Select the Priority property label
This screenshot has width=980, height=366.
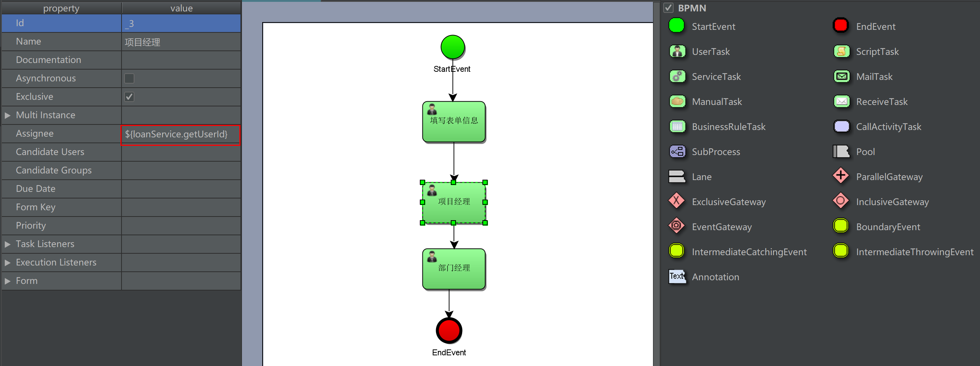pyautogui.click(x=31, y=226)
